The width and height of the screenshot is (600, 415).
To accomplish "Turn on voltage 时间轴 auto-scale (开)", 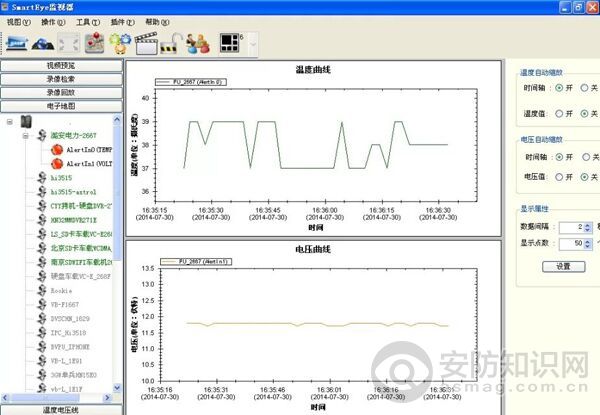I will click(x=559, y=157).
